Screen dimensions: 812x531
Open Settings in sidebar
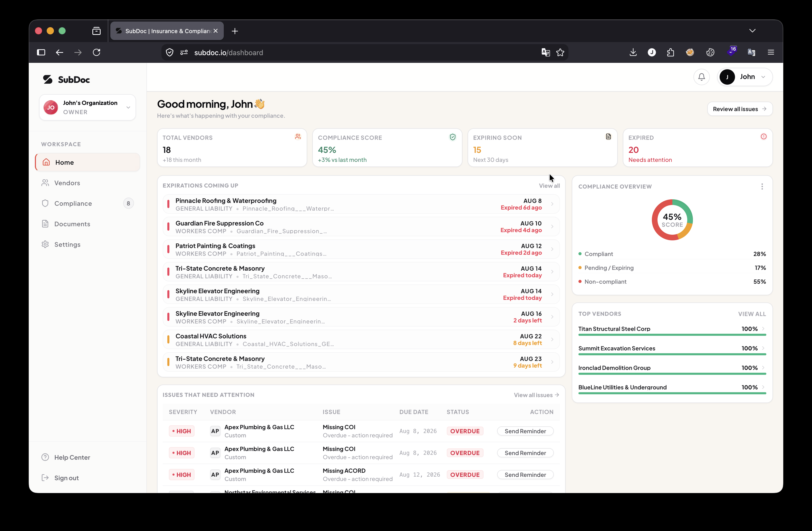point(87,244)
